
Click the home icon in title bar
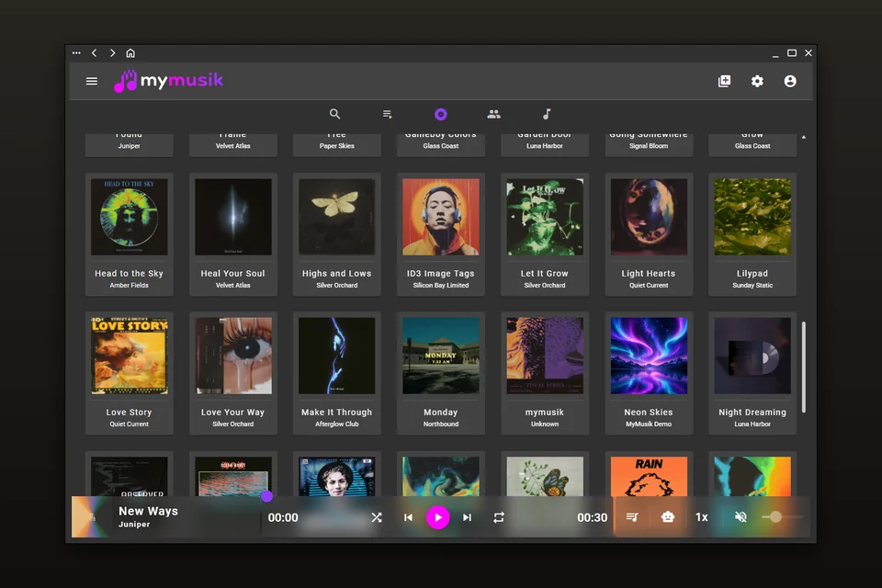tap(130, 53)
